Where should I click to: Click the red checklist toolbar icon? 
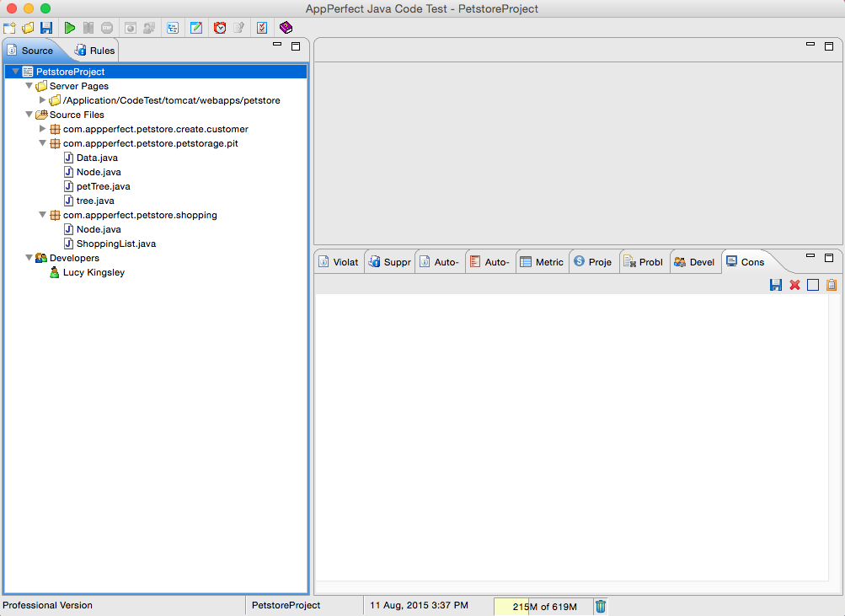(262, 28)
